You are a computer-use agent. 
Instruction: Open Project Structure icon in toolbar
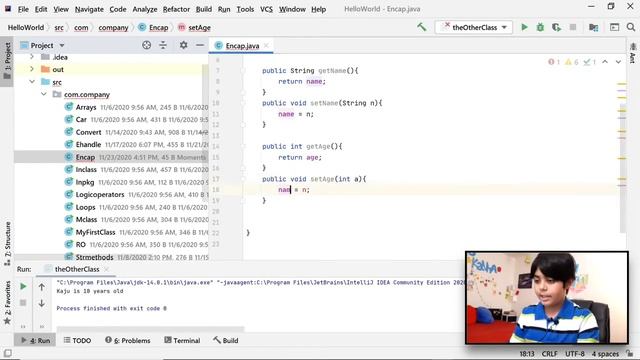[x=593, y=27]
